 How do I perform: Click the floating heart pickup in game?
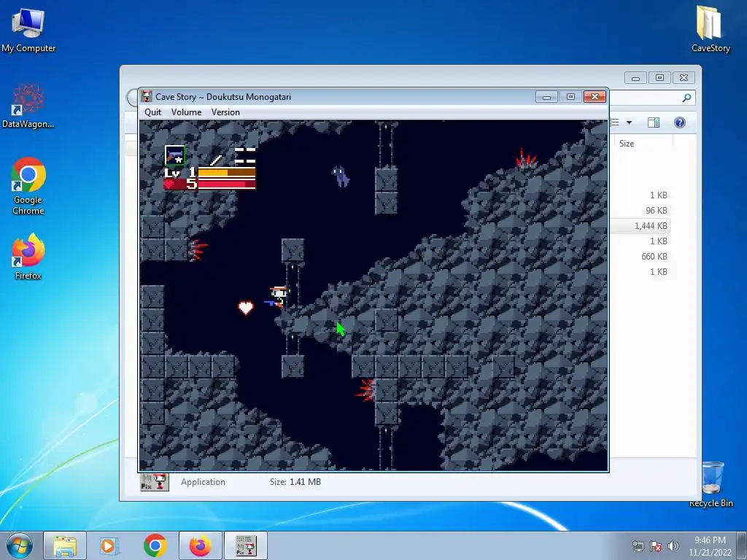pos(246,308)
